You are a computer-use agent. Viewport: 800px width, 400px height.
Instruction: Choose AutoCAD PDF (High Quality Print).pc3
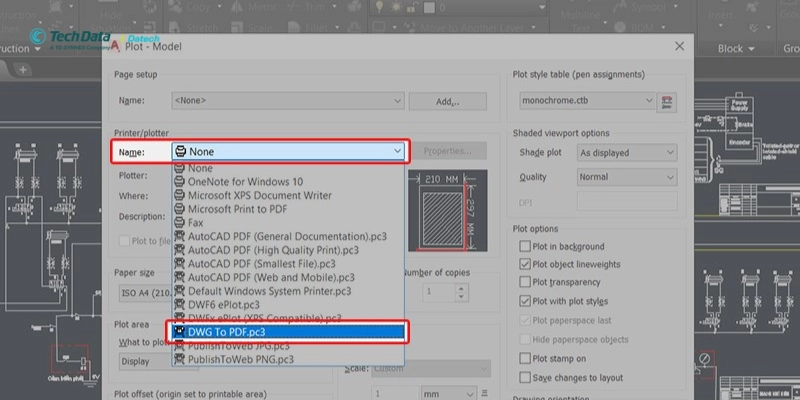point(288,250)
